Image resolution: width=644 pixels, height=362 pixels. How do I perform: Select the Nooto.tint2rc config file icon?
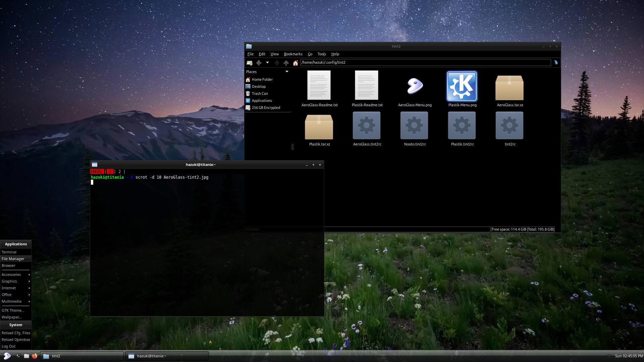414,125
